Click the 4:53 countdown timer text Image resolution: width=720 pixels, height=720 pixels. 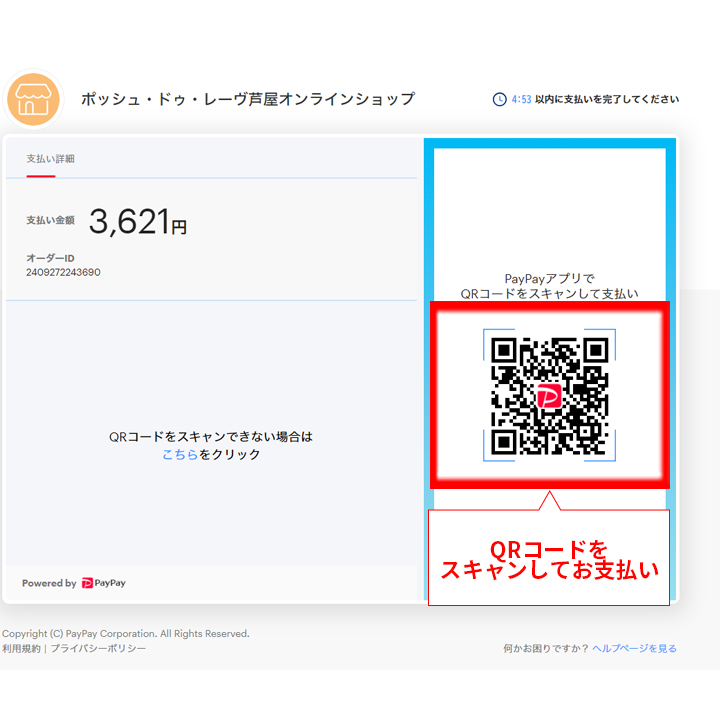pos(521,99)
